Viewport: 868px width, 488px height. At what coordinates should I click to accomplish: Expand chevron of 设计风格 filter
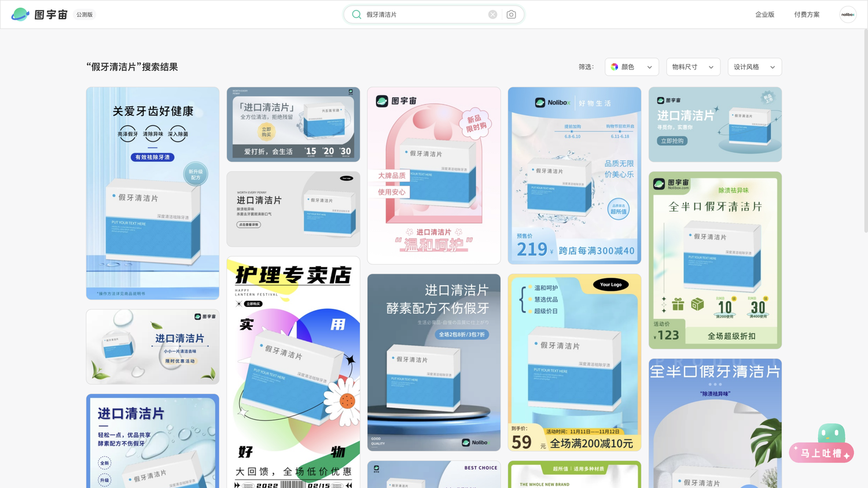coord(773,68)
